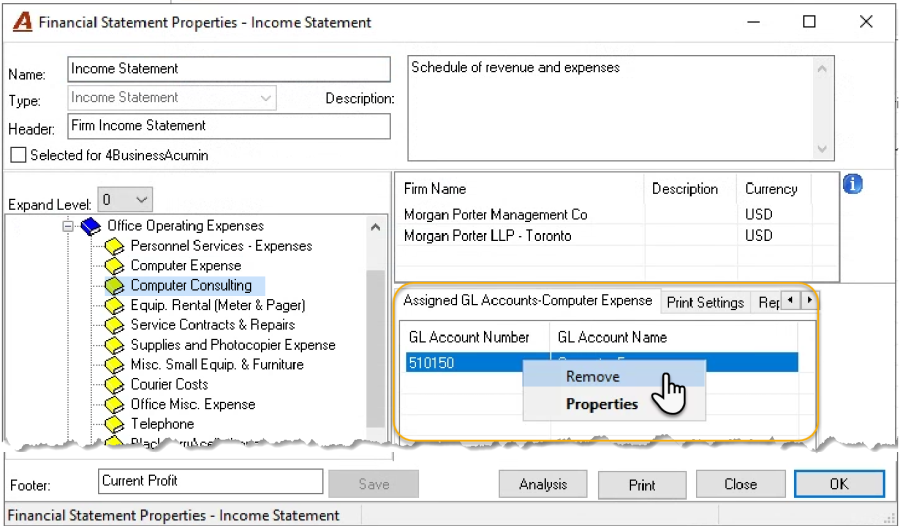The width and height of the screenshot is (900, 526).
Task: Select the Courier Costs tree item
Action: tap(169, 385)
